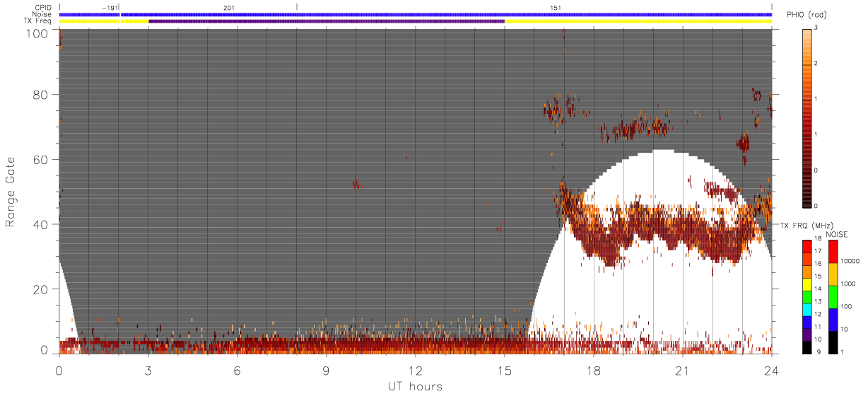Screen dimensions: 868x401
Task: Click the UT hours axis title
Action: [x=415, y=386]
